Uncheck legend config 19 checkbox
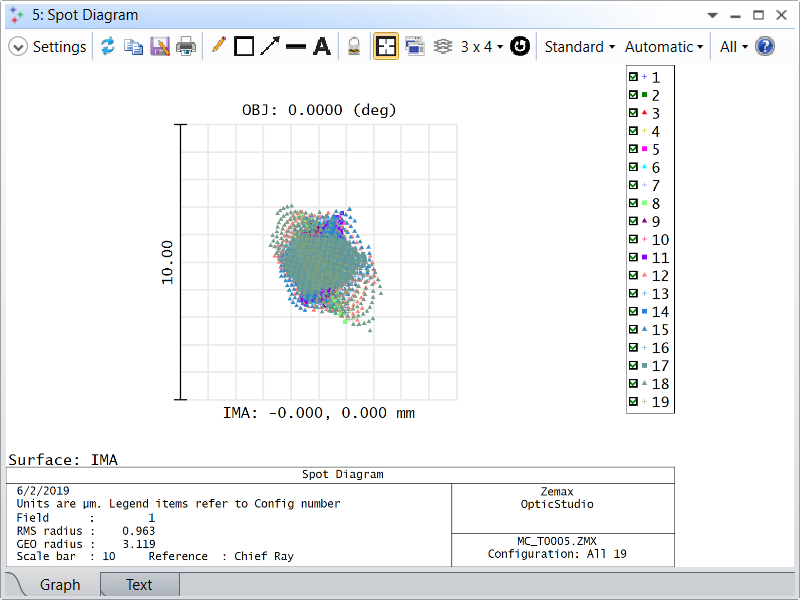800x600 pixels. coord(633,402)
